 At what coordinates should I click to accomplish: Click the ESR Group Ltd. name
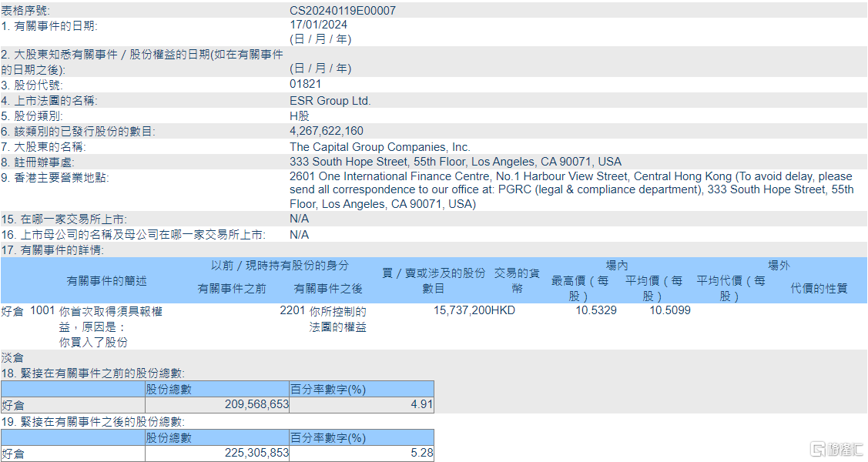click(x=330, y=101)
